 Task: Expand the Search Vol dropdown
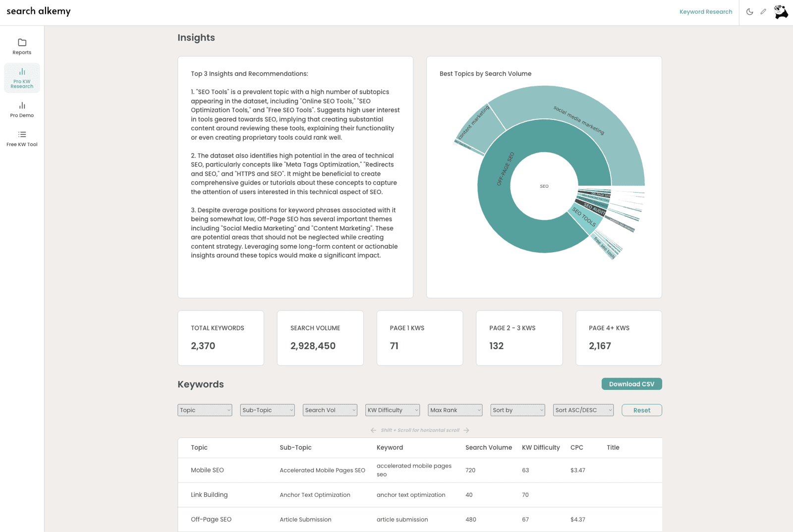coord(330,410)
